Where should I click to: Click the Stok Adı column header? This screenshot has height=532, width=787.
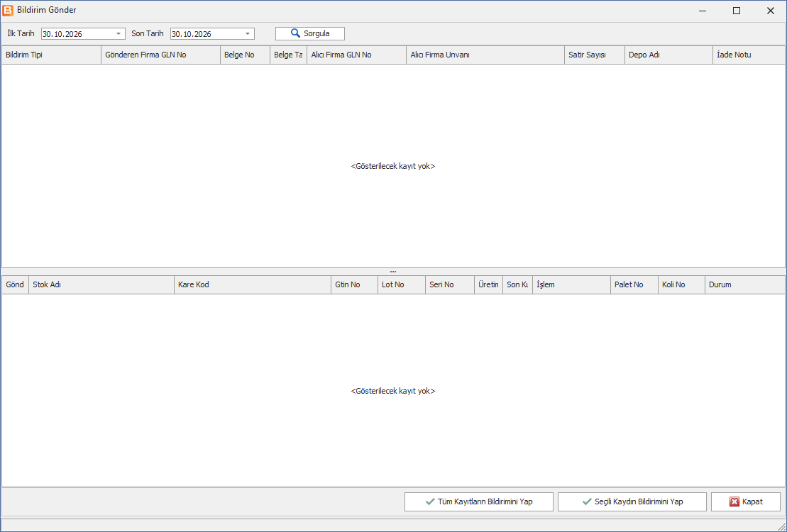101,284
